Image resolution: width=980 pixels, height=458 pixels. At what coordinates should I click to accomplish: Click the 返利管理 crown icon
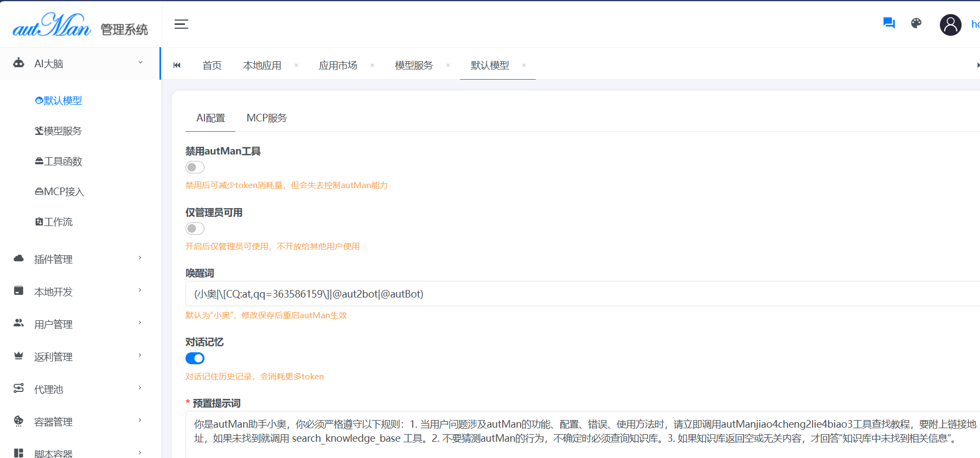[x=18, y=356]
